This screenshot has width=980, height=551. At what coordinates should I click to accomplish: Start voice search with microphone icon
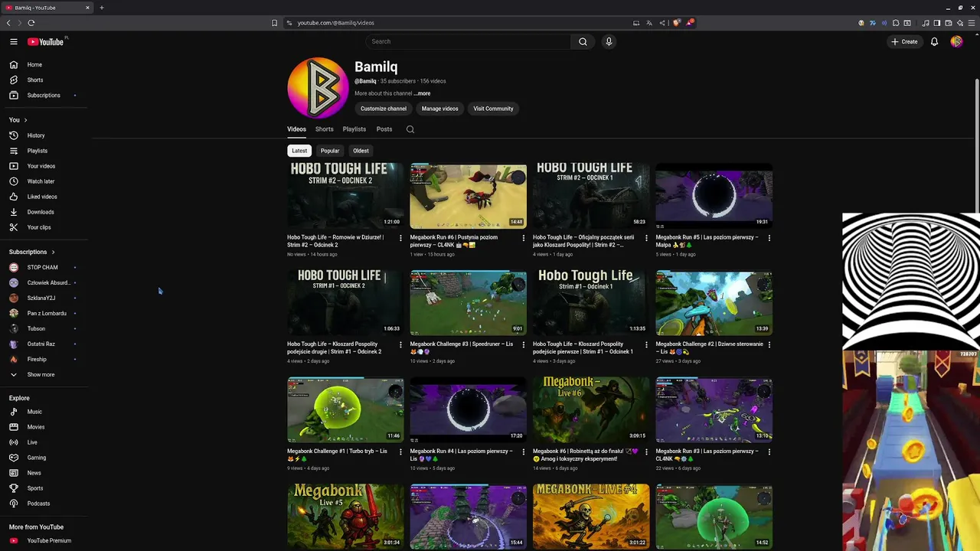[x=609, y=41]
